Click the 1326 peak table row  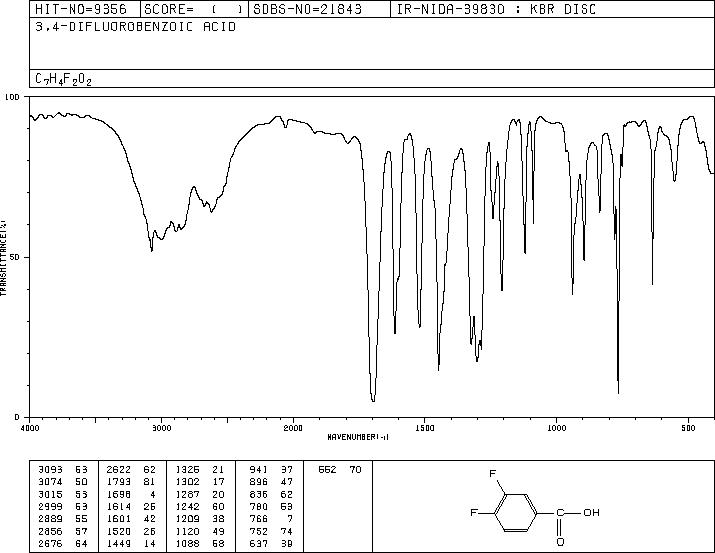(x=200, y=470)
